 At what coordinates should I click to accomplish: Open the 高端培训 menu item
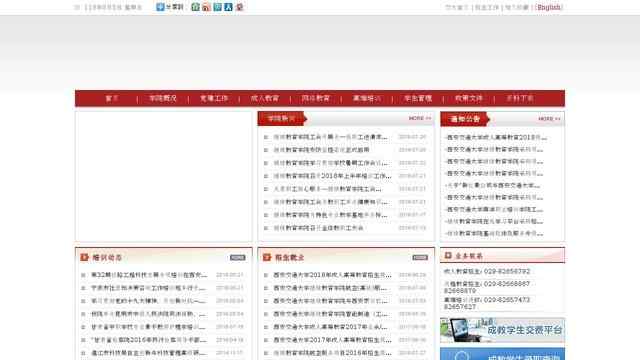(x=367, y=98)
